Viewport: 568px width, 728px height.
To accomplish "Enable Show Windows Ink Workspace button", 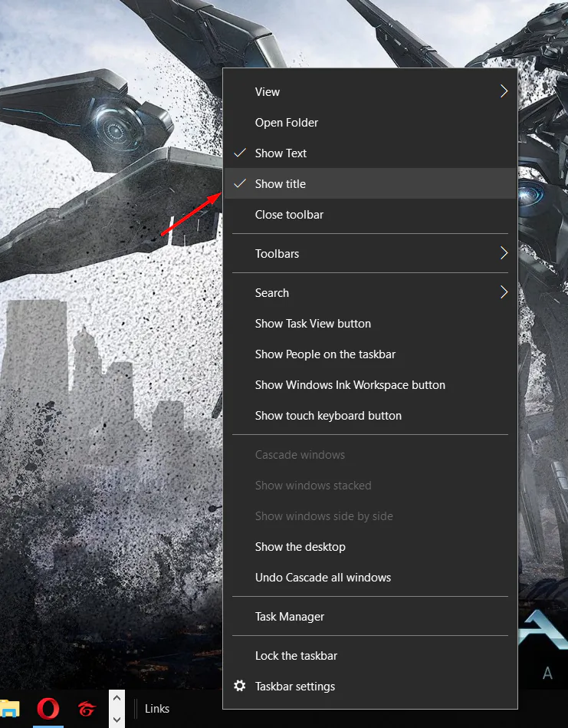I will pos(370,384).
